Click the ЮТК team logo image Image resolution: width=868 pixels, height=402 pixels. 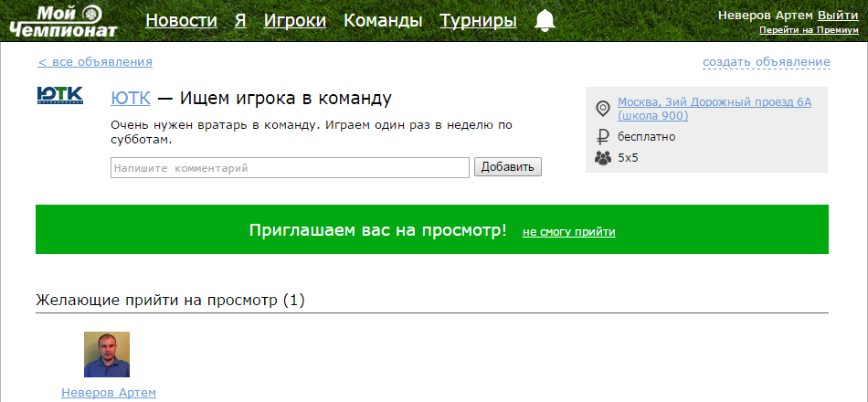[60, 96]
